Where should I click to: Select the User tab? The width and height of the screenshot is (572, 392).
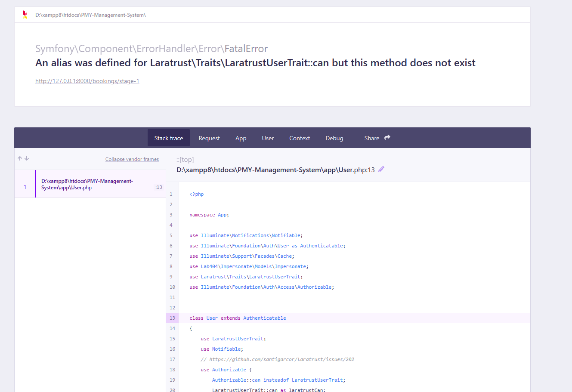(268, 138)
